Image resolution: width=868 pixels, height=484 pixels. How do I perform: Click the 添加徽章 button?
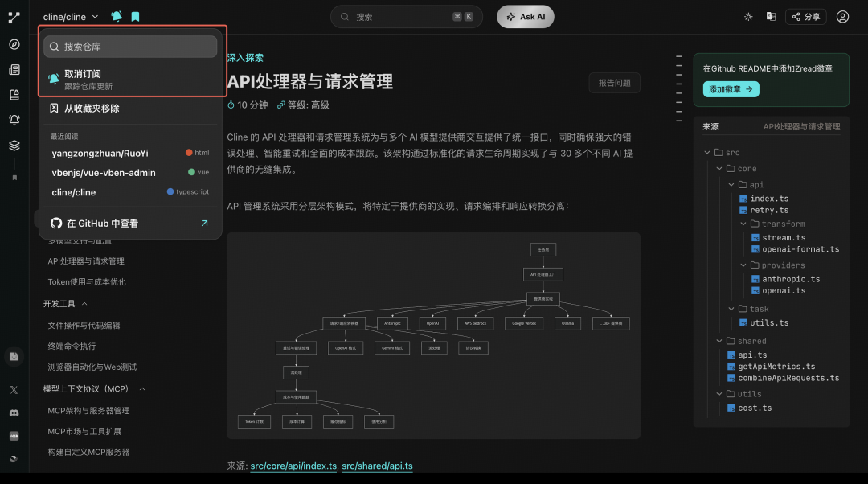[x=731, y=89]
